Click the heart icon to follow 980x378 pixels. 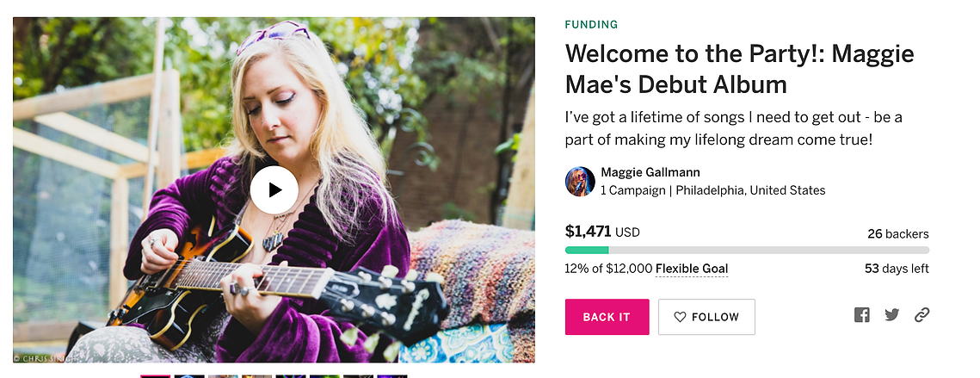click(x=680, y=317)
